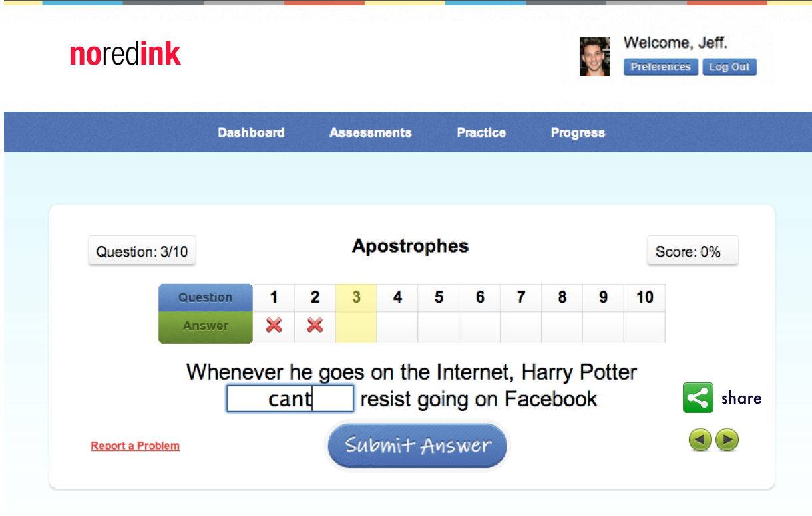The image size is (812, 516).
Task: Select question number 6 in the table
Action: point(480,297)
